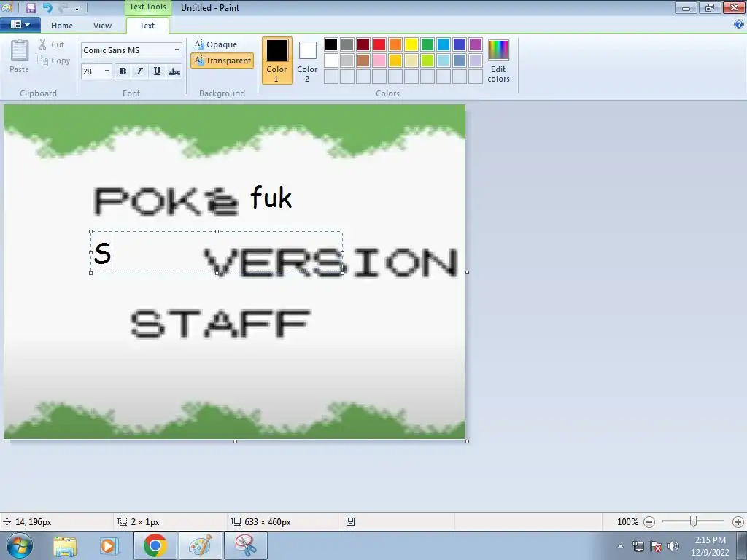The height and width of the screenshot is (560, 747).
Task: Expand the Comic Sans MS font dropdown
Action: point(177,50)
